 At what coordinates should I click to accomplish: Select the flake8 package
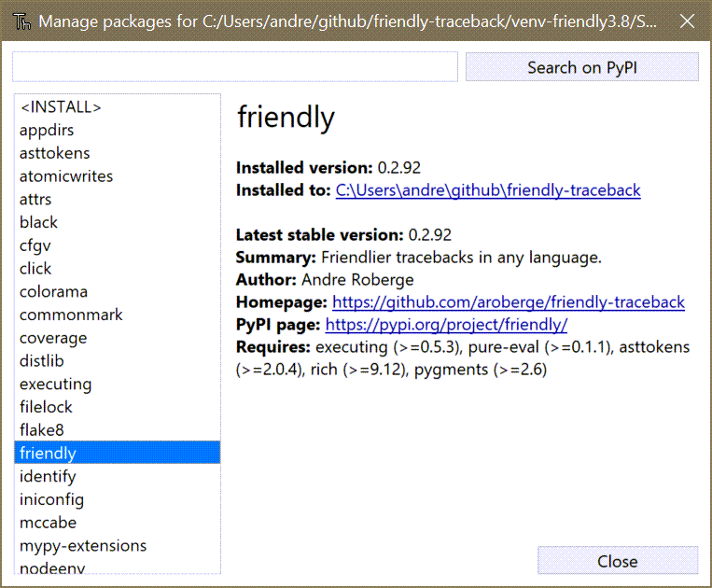[x=118, y=430]
